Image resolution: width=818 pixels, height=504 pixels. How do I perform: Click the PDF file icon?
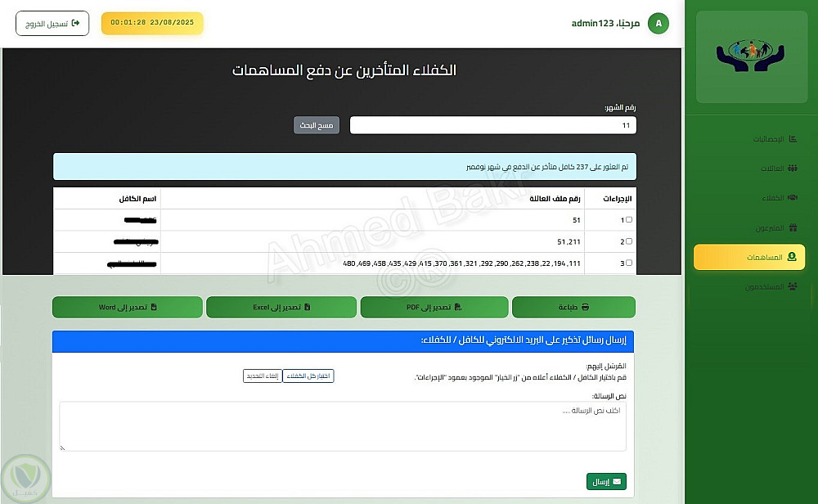tap(457, 307)
